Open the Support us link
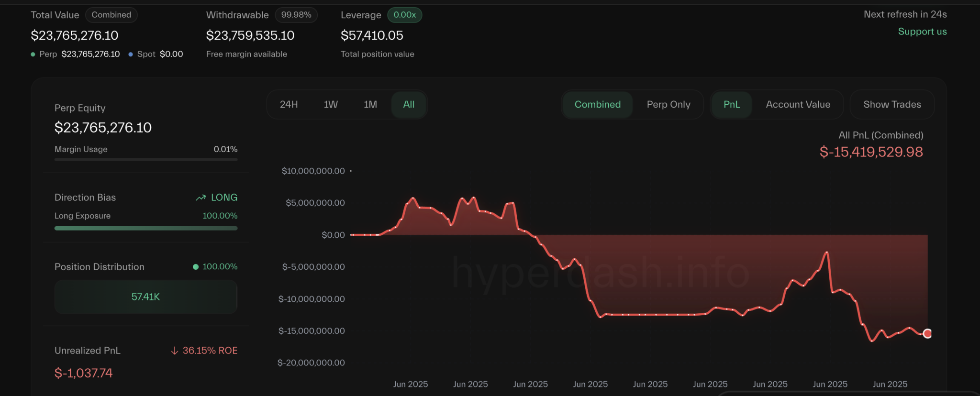The width and height of the screenshot is (980, 396). (922, 32)
